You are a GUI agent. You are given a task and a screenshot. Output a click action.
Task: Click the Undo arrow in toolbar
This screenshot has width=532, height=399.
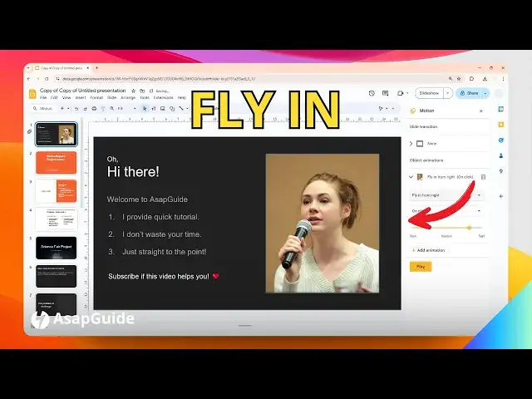click(76, 109)
